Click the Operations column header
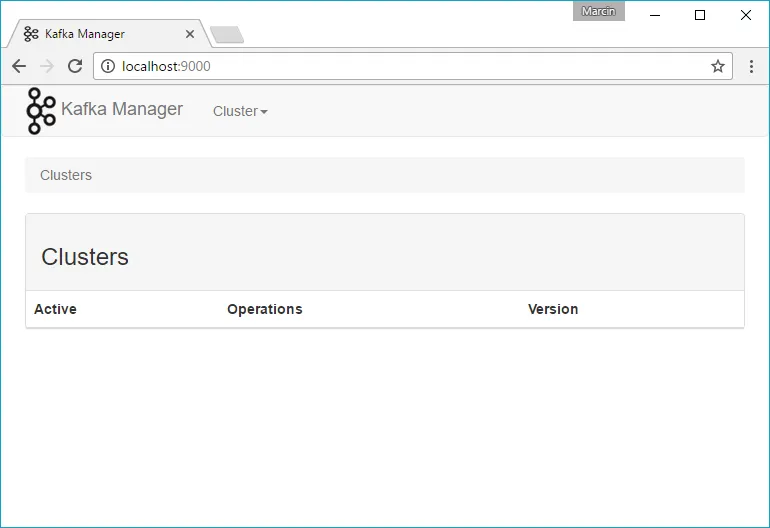The width and height of the screenshot is (770, 528). pyautogui.click(x=265, y=309)
